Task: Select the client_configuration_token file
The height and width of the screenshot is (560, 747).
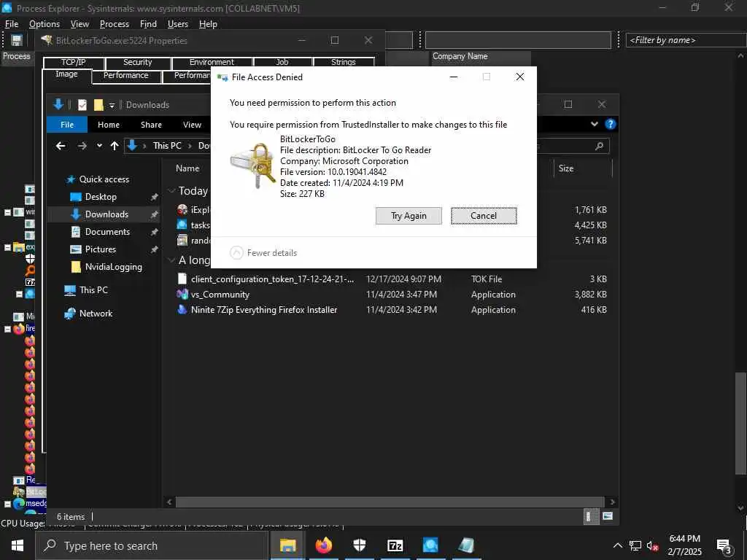Action: [272, 279]
